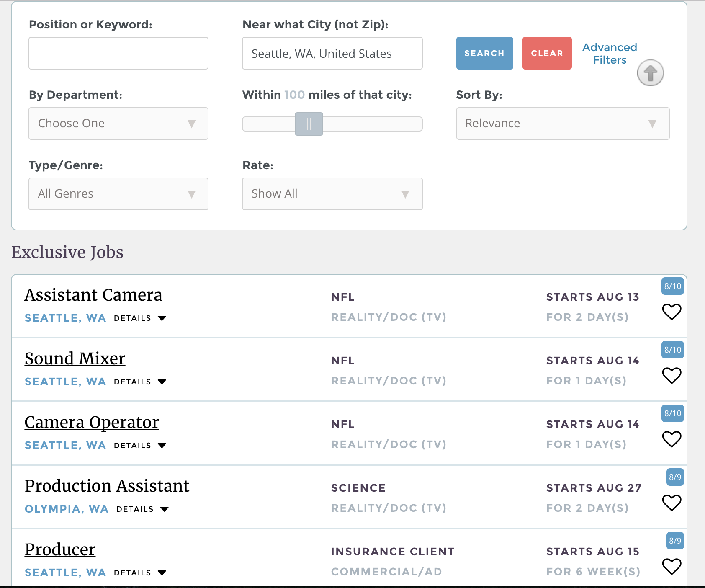Expand details for the Sound Mixer job
Screen dimensions: 705x588
pyautogui.click(x=140, y=382)
